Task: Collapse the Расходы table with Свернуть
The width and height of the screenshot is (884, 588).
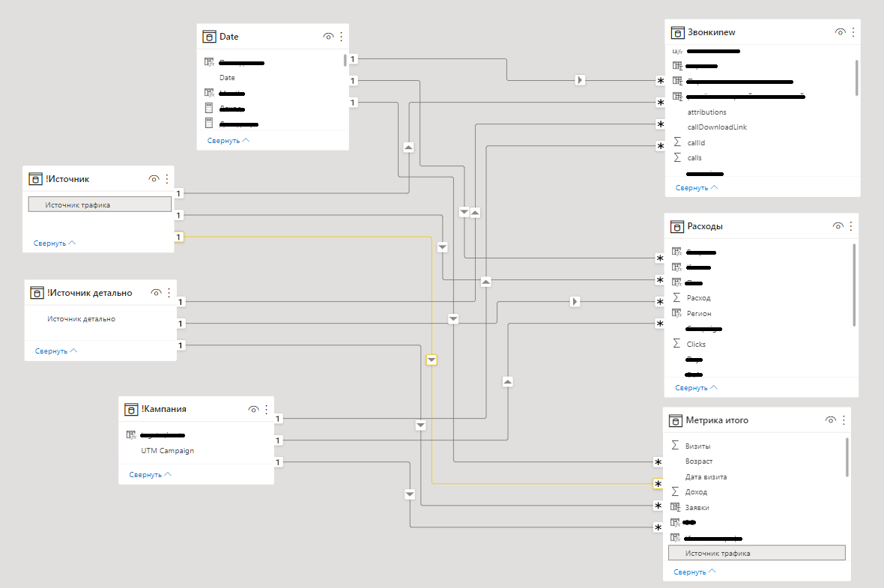Action: click(696, 388)
